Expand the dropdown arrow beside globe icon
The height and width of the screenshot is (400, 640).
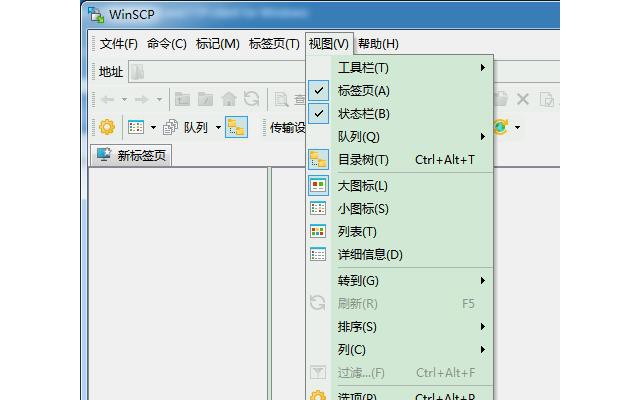pyautogui.click(x=517, y=128)
